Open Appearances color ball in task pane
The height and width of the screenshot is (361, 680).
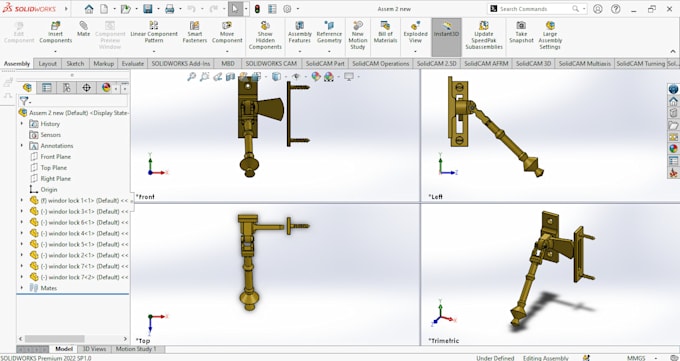pyautogui.click(x=673, y=148)
